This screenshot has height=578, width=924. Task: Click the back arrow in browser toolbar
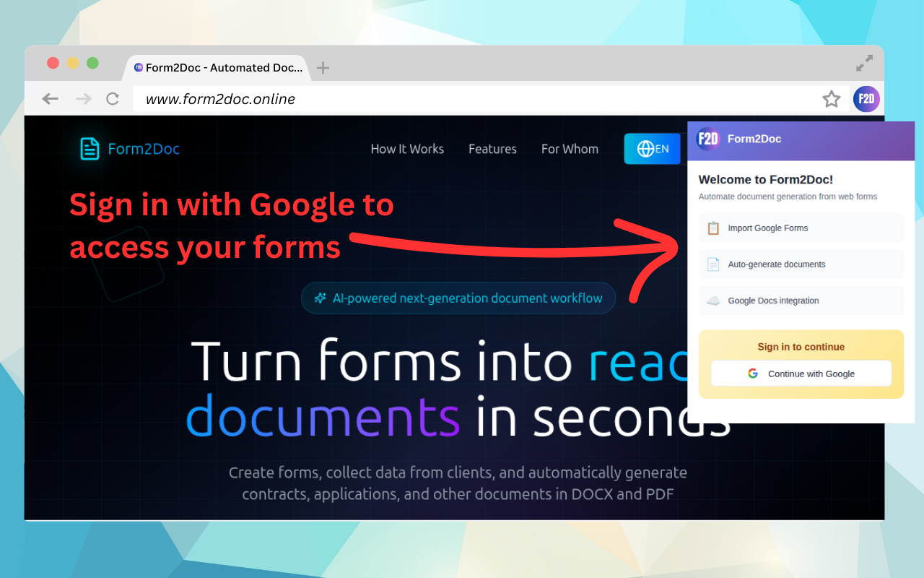(x=50, y=99)
